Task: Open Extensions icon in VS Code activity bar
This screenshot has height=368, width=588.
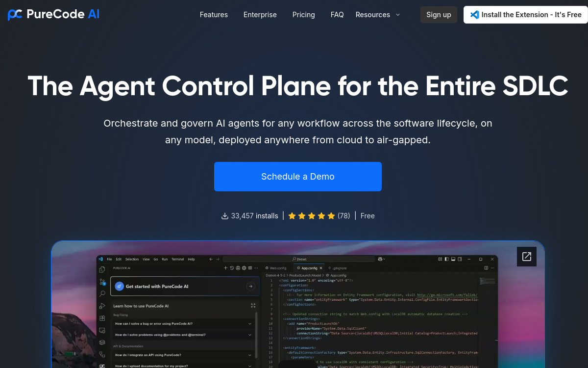Action: (x=102, y=318)
